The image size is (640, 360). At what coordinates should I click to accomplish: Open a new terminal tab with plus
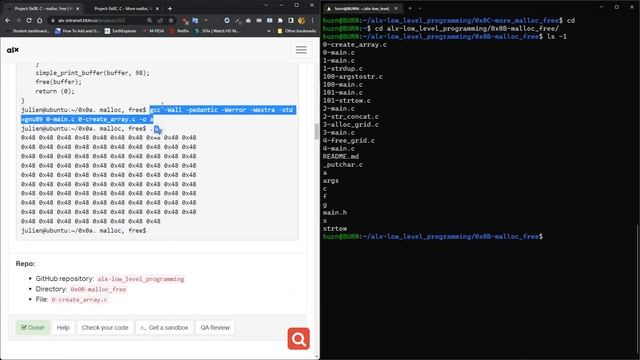tap(410, 8)
